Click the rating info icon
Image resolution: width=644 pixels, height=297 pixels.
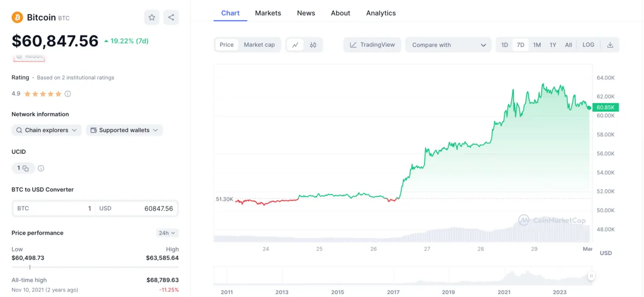tap(68, 94)
